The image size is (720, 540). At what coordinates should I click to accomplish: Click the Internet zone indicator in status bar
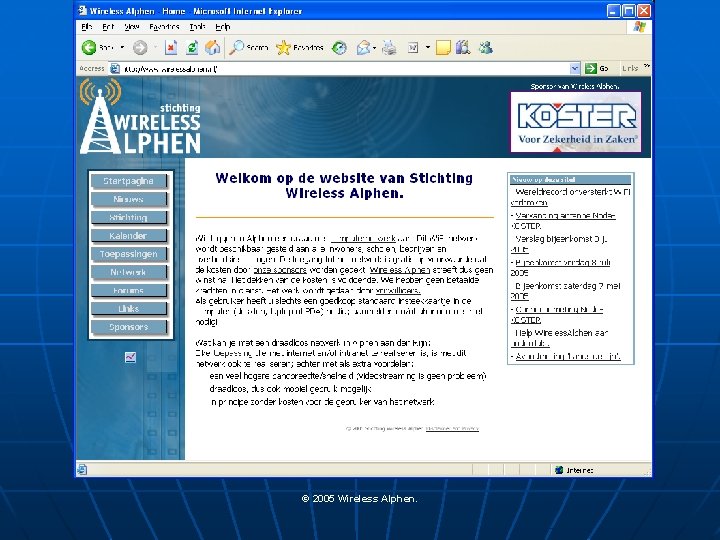point(574,470)
